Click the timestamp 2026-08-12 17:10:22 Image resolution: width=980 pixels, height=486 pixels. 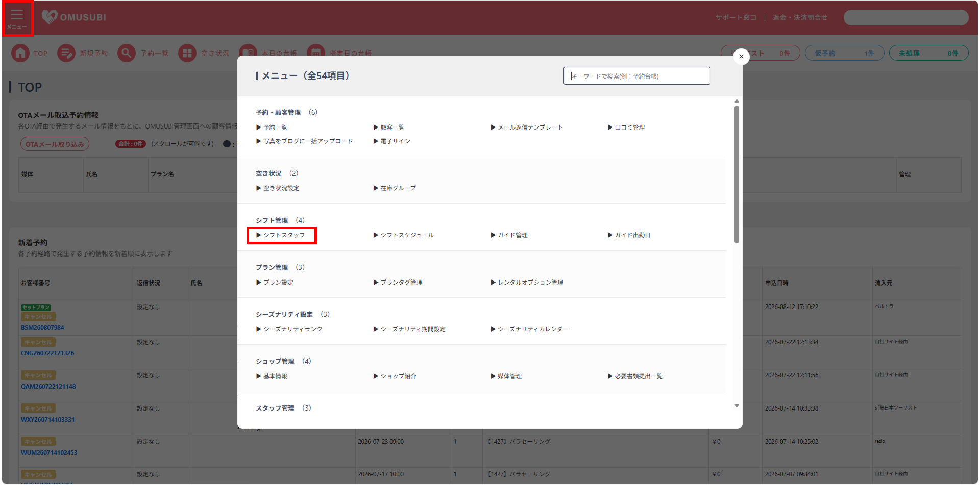(791, 307)
